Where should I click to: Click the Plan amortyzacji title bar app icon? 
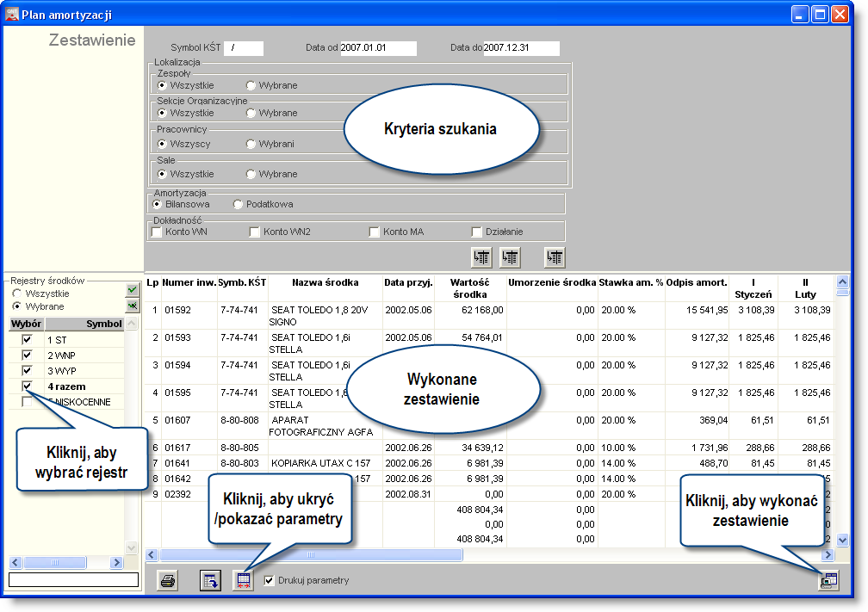(12, 14)
